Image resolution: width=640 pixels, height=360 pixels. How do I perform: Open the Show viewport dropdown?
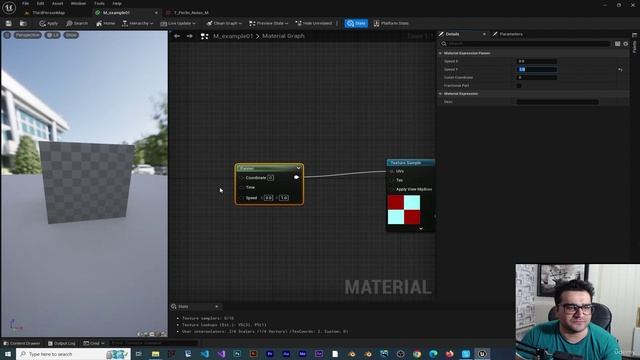click(71, 35)
